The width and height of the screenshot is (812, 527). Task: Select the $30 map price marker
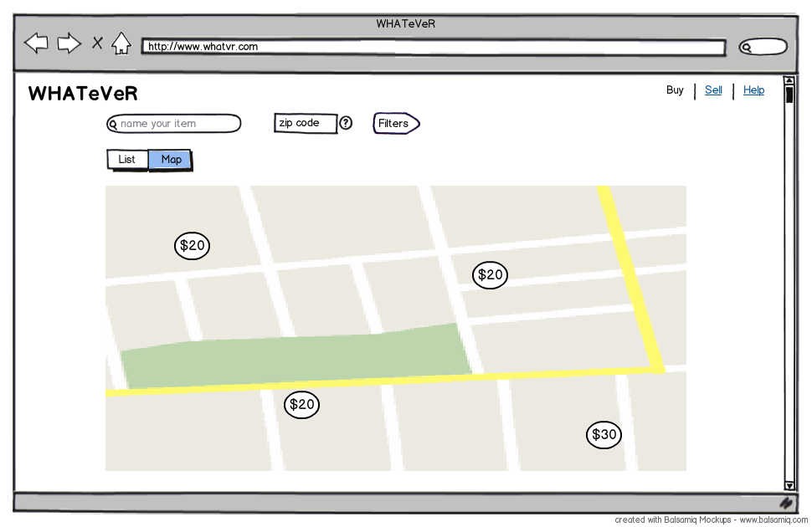click(x=604, y=434)
